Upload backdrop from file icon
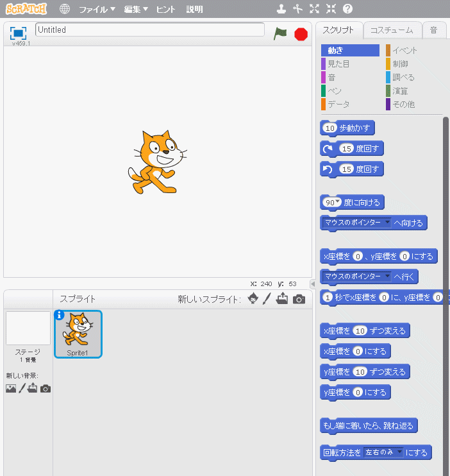Image resolution: width=450 pixels, height=476 pixels. click(x=32, y=388)
